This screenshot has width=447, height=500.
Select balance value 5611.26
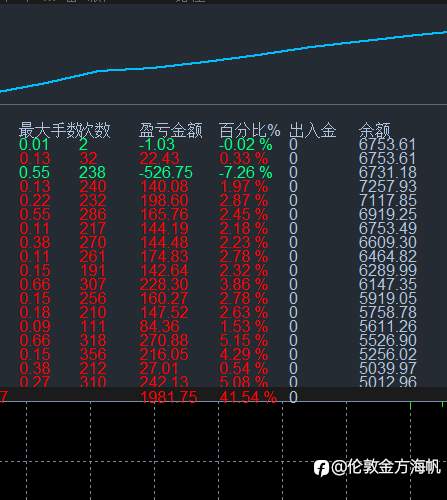coord(388,327)
